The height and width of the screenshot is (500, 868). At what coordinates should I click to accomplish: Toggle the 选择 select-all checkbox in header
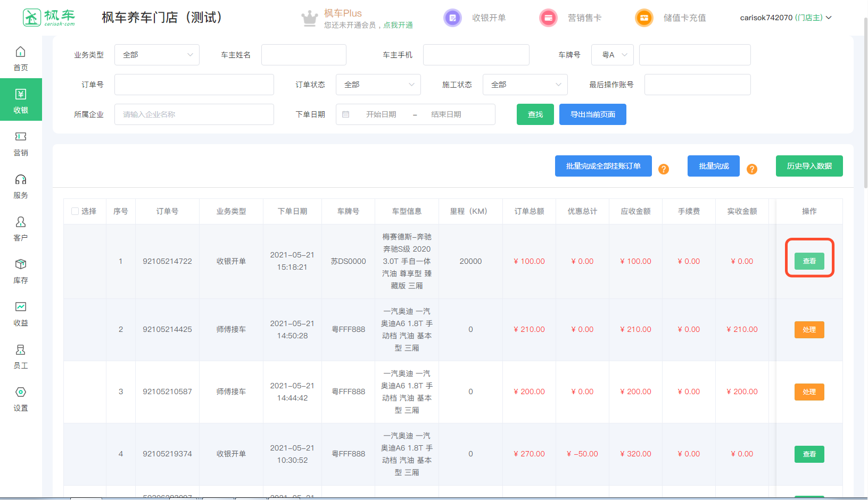(75, 211)
